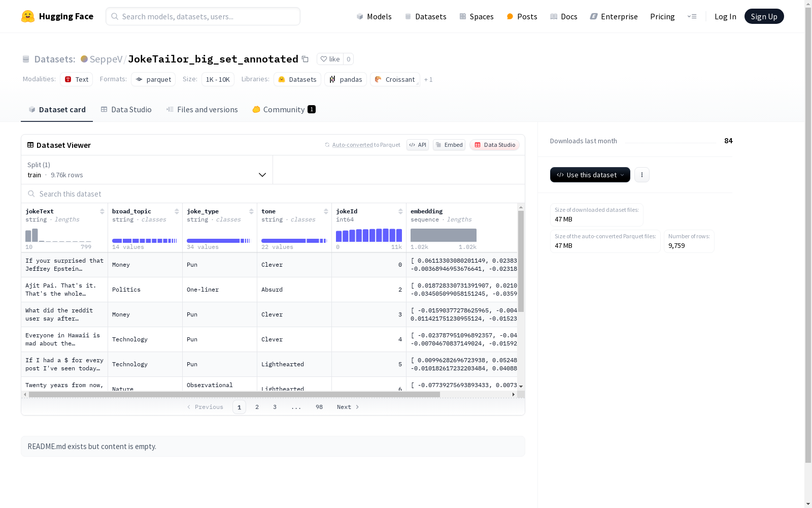Click the Embed button
The height and width of the screenshot is (508, 812).
click(x=449, y=145)
